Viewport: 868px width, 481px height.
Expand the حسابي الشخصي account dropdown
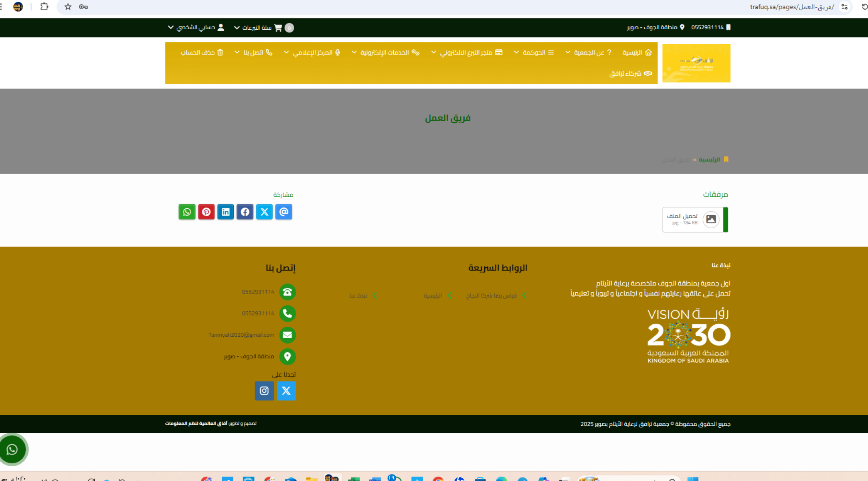[x=196, y=27]
